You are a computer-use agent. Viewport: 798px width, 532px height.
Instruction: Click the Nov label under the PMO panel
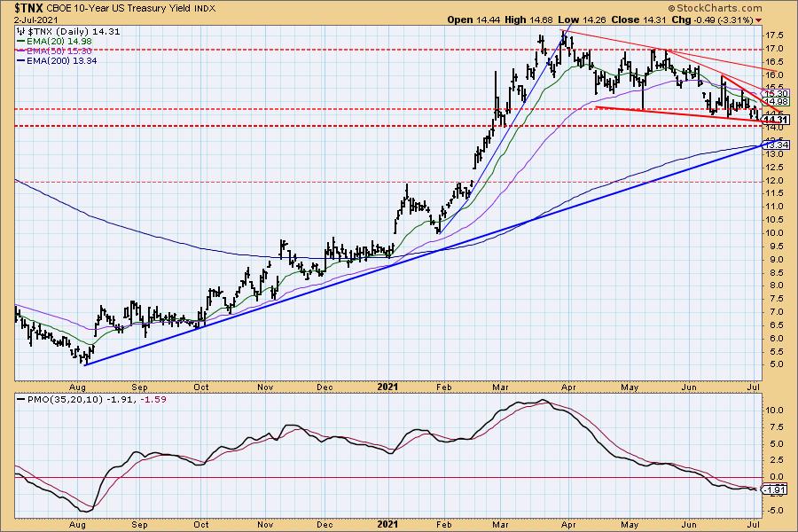[x=265, y=524]
